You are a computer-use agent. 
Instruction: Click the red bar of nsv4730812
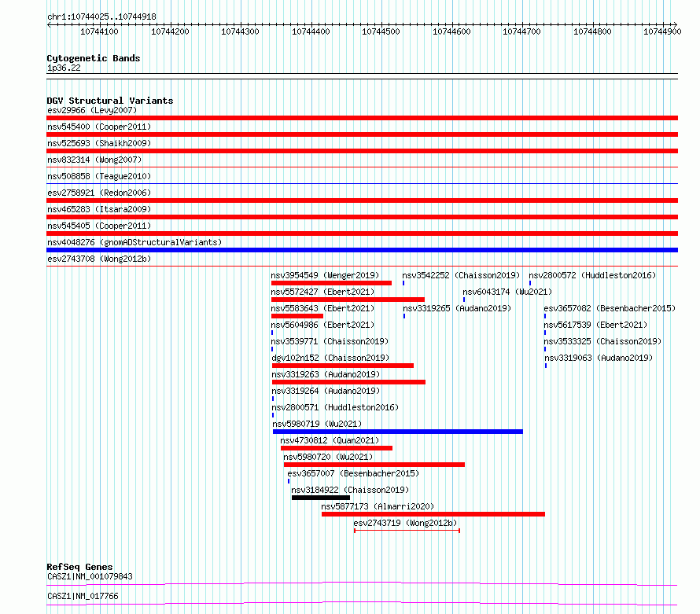337,448
